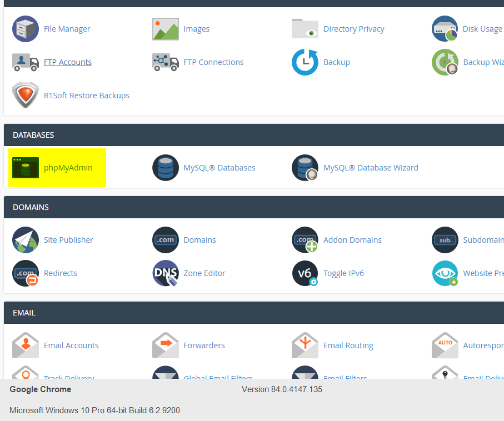Screen dimensions: 504x421
Task: Select the Google Chrome text label
Action: tap(40, 389)
